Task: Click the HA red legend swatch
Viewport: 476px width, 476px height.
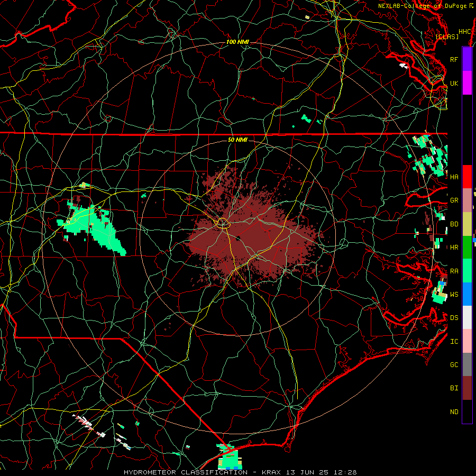Action: (x=467, y=177)
